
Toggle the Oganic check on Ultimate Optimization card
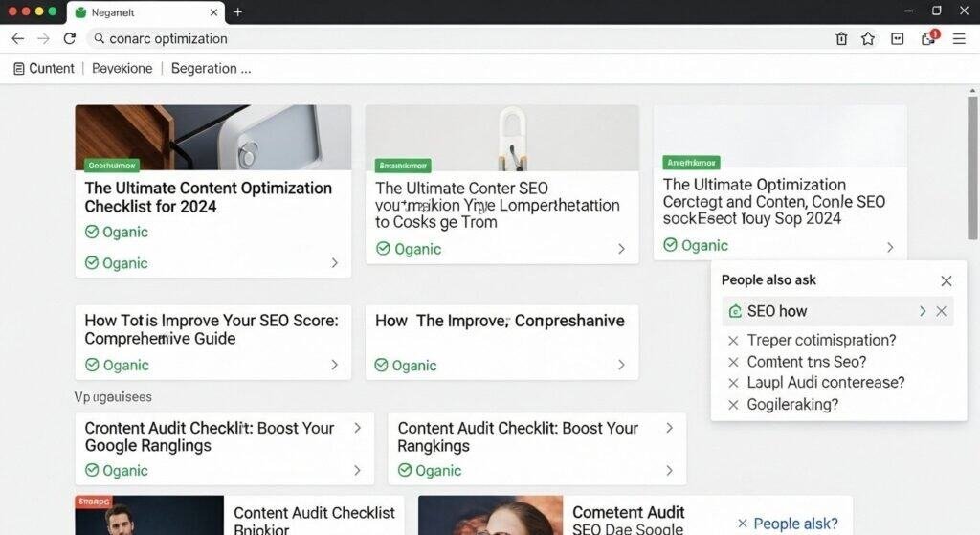tap(670, 244)
